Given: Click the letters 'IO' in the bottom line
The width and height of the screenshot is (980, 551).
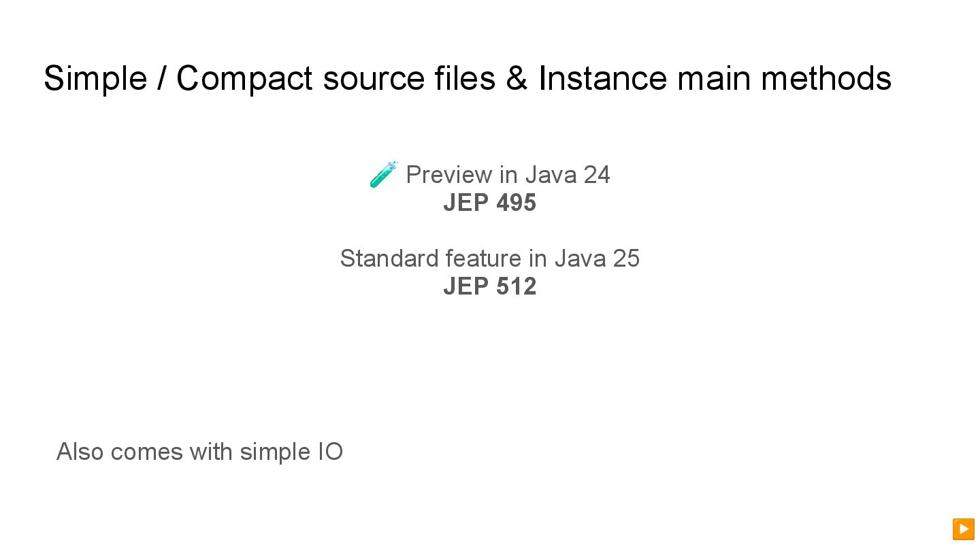Looking at the screenshot, I should [x=330, y=452].
